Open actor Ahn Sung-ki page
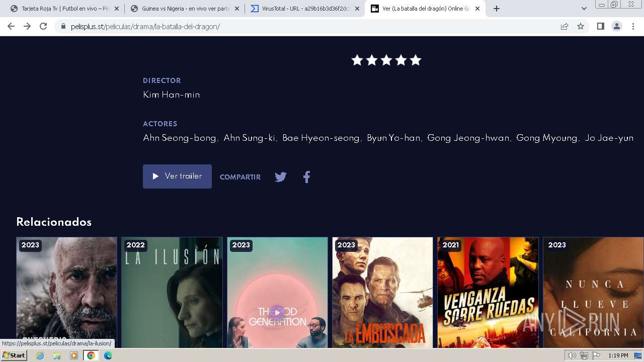This screenshot has width=644, height=362. pos(249,138)
